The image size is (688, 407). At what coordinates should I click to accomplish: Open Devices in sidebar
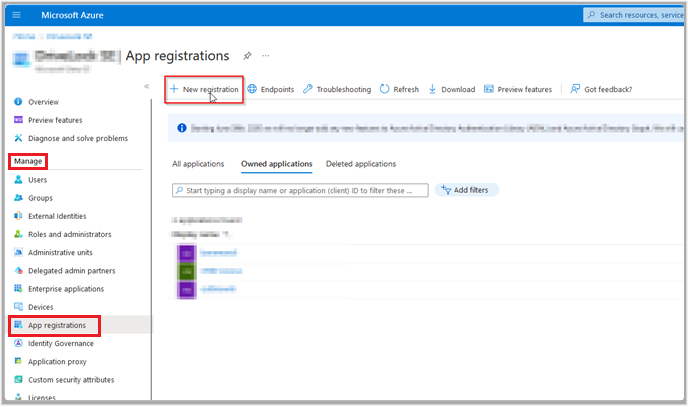pyautogui.click(x=40, y=307)
